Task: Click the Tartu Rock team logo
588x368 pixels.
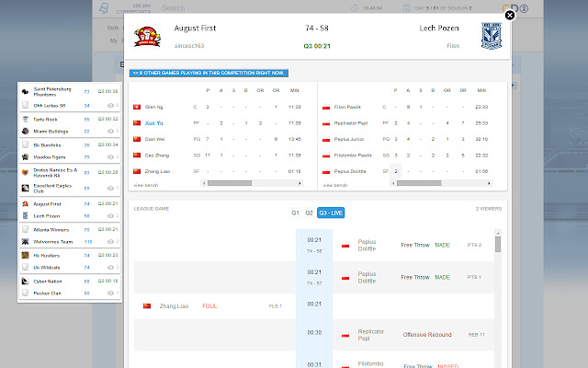Action: 25,119
